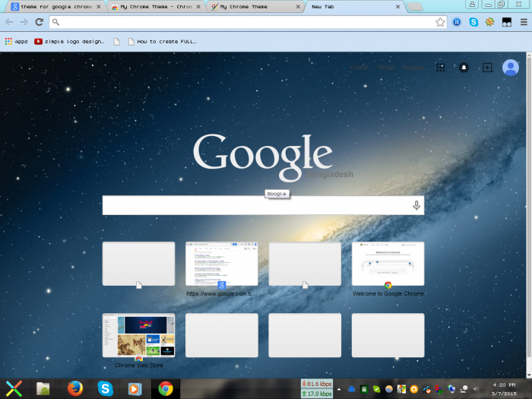This screenshot has height=399, width=532.
Task: Open the volume speaker tray icon
Action: click(x=476, y=389)
